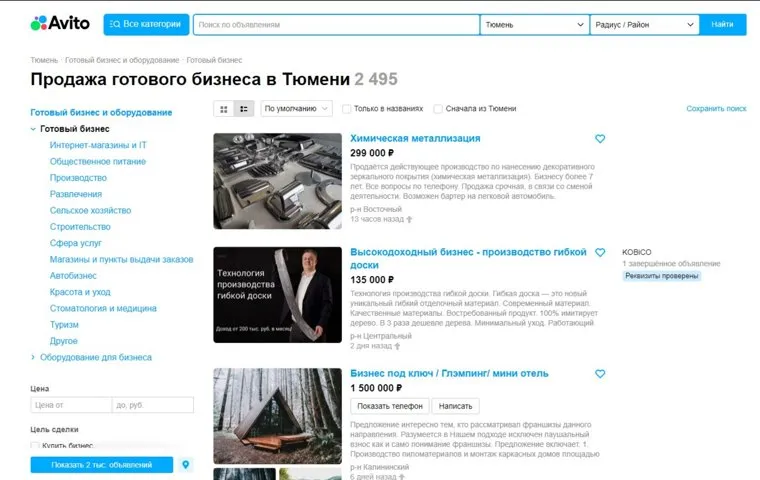760x480 pixels.
Task: Open the Радиус / Район dropdown
Action: click(x=645, y=25)
